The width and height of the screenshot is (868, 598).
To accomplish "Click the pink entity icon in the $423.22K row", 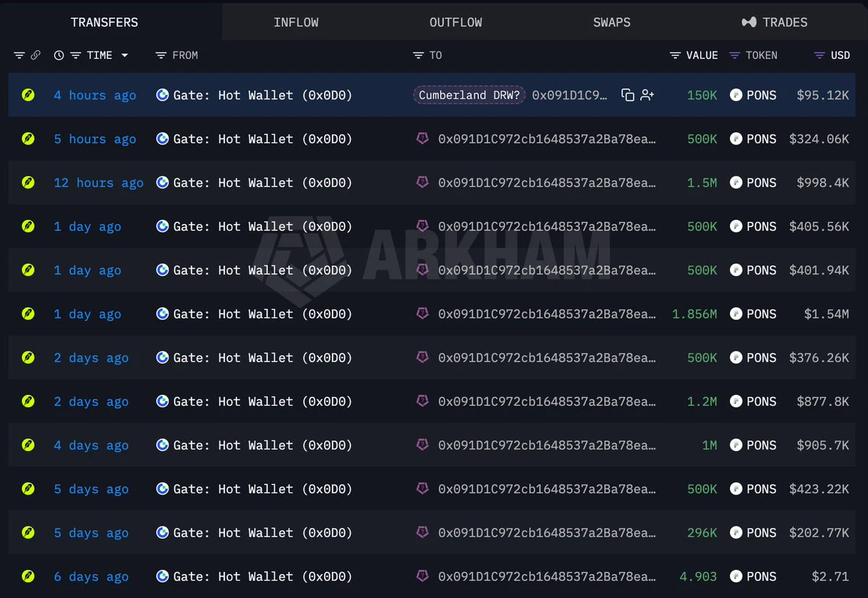I will click(422, 488).
